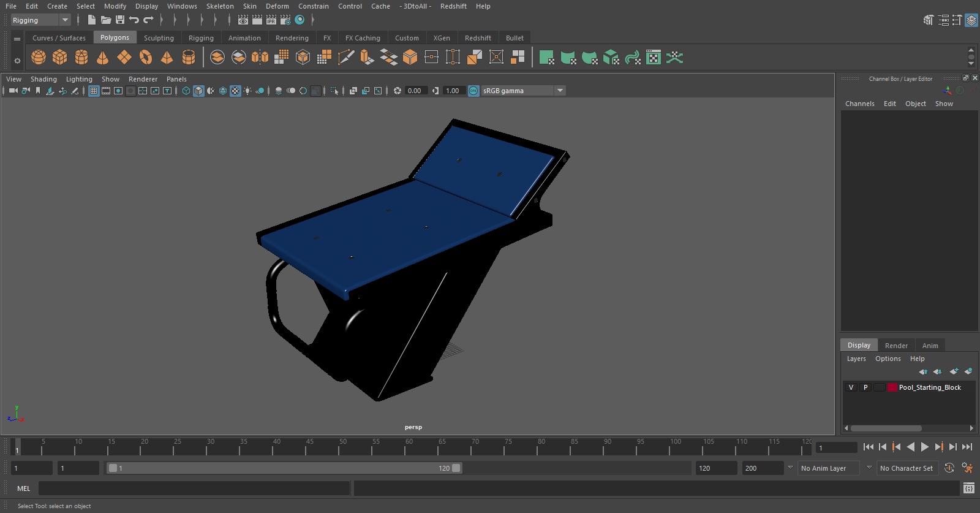This screenshot has height=513, width=980.
Task: Toggle textured display checker button
Action: click(235, 91)
